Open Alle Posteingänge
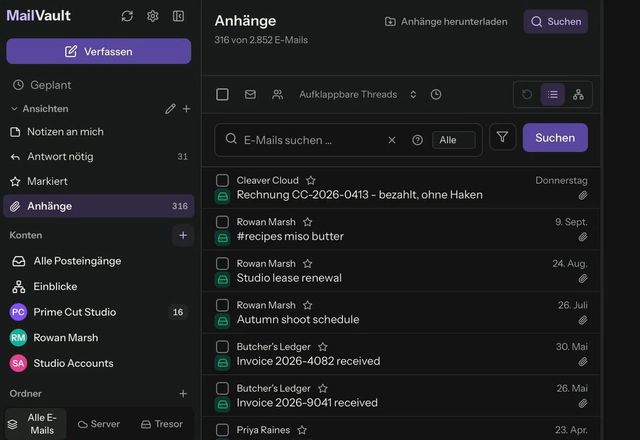 (x=98, y=261)
